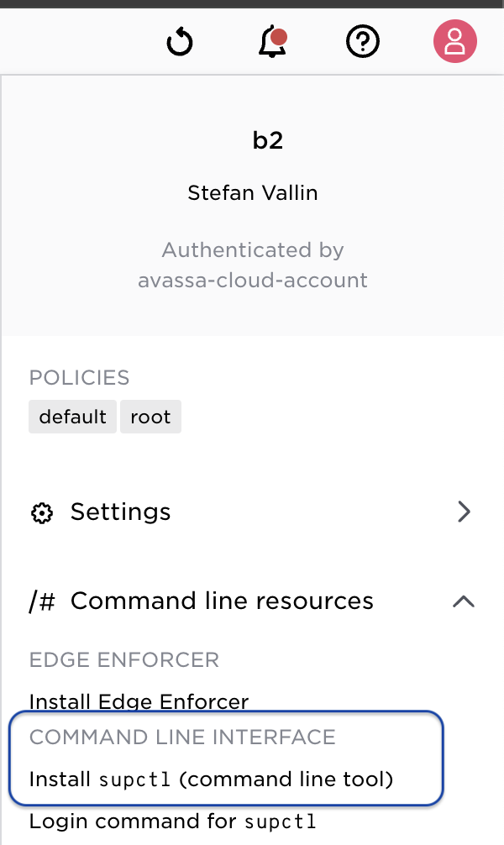This screenshot has width=504, height=845.
Task: Click the refresh icon in the top toolbar
Action: point(179,41)
